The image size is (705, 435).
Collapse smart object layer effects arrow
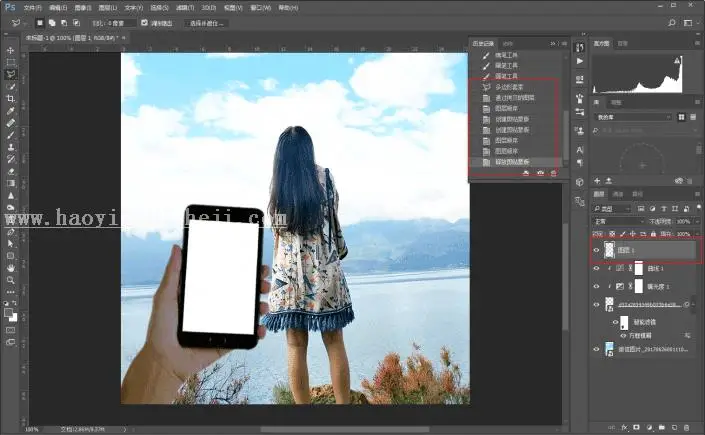coord(694,305)
